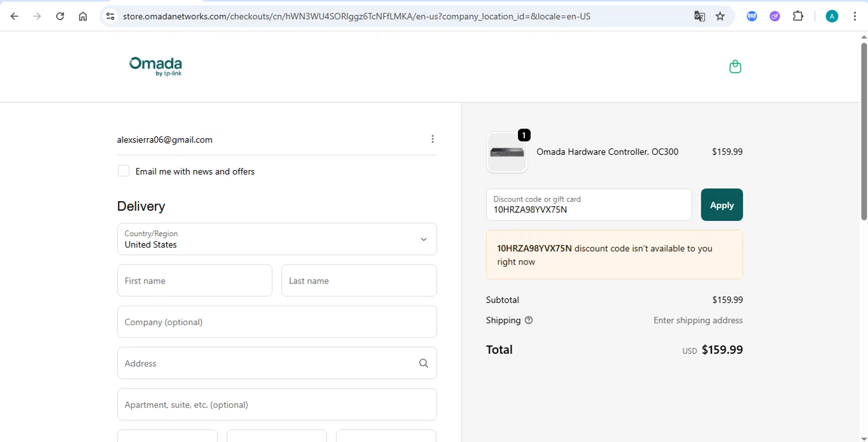This screenshot has height=442, width=868.
Task: Open the account options menu beside email
Action: click(432, 139)
